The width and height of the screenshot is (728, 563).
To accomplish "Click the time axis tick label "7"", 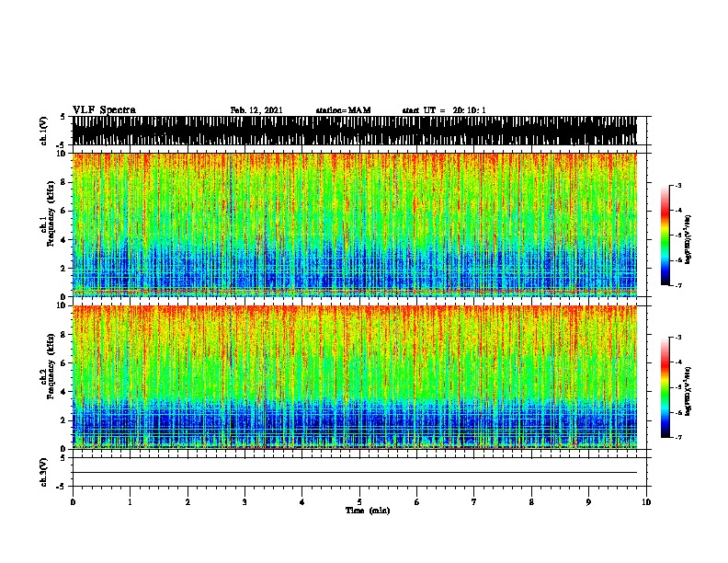I will point(474,502).
